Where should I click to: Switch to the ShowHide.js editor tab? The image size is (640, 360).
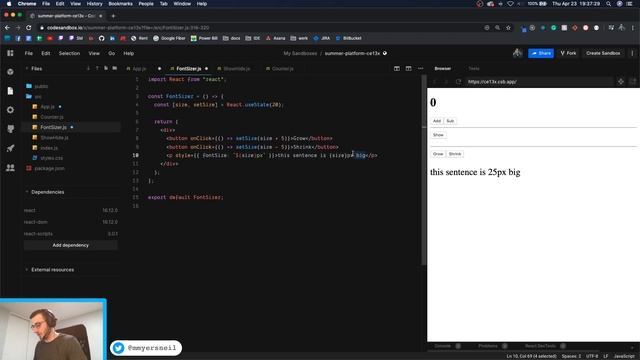236,69
